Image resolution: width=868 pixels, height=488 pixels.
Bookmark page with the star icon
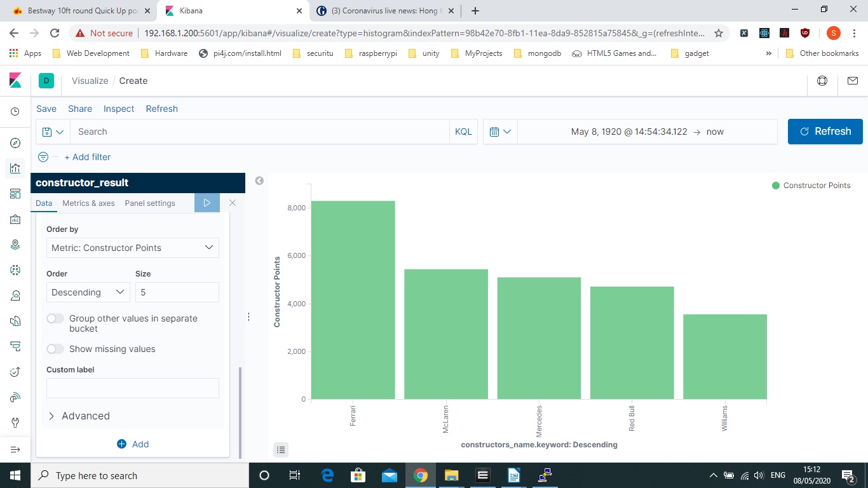point(719,33)
